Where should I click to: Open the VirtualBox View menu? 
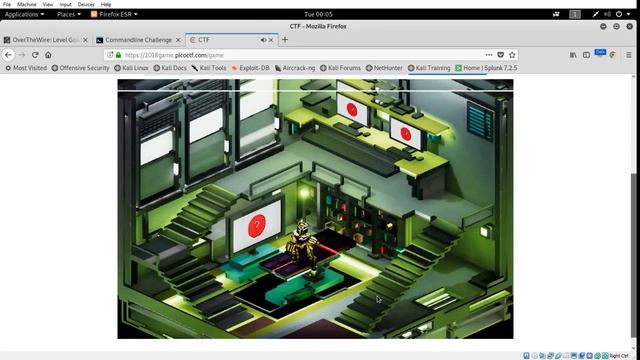pyautogui.click(x=48, y=4)
